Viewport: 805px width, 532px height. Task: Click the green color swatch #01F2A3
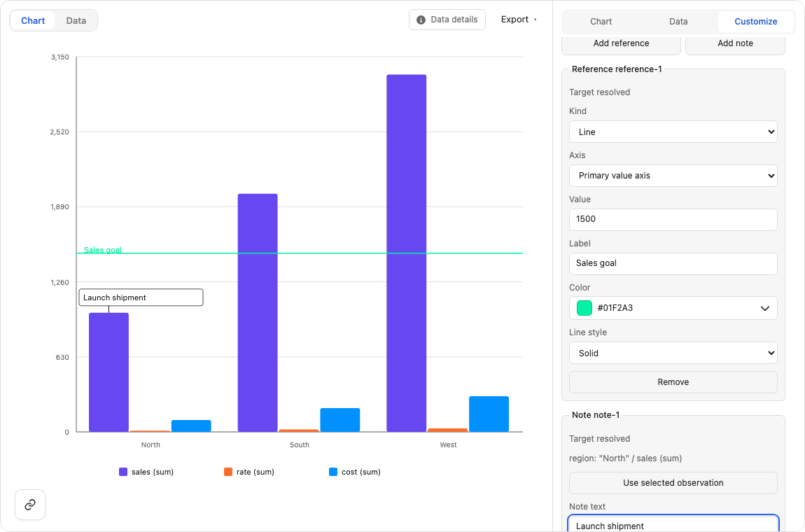click(584, 308)
